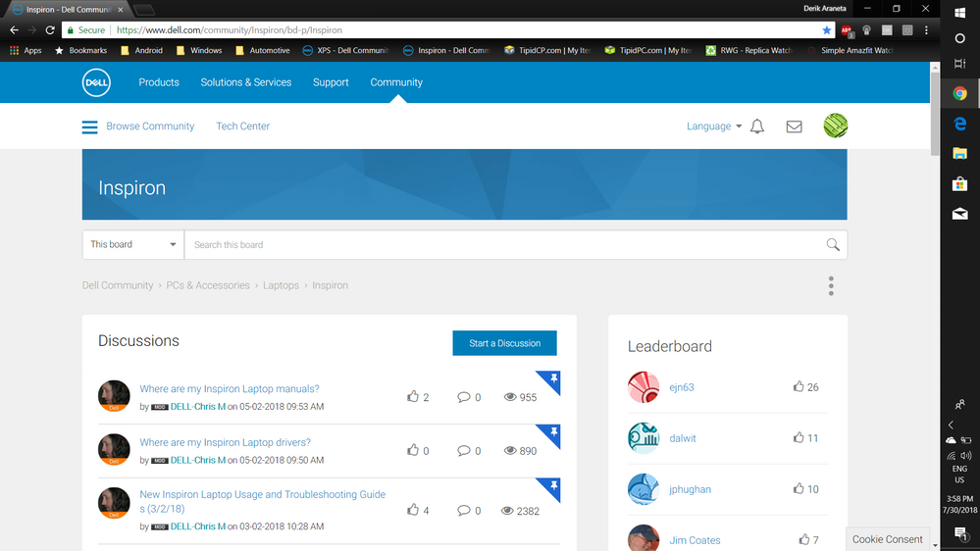
Task: Open the Browse Community hamburger menu icon
Action: (90, 126)
